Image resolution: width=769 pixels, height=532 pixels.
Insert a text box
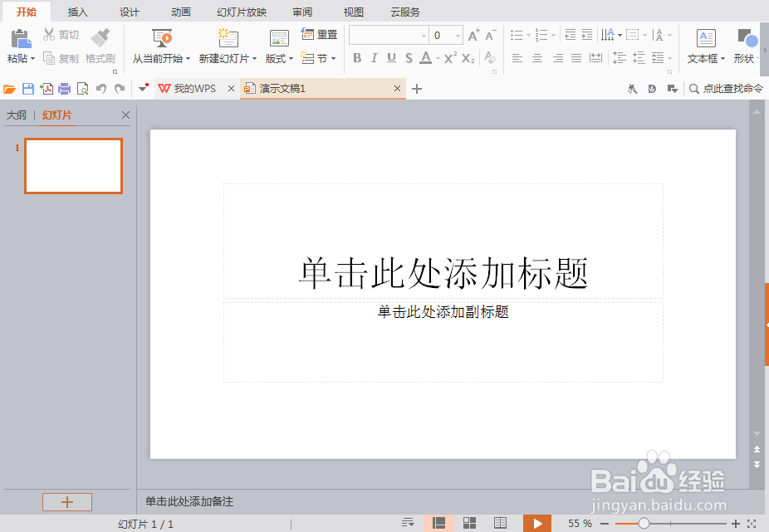click(x=706, y=38)
